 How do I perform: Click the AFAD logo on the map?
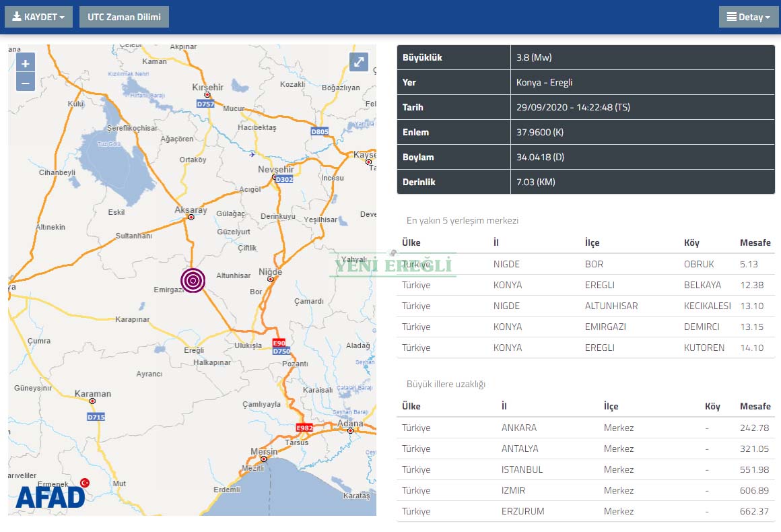50,496
